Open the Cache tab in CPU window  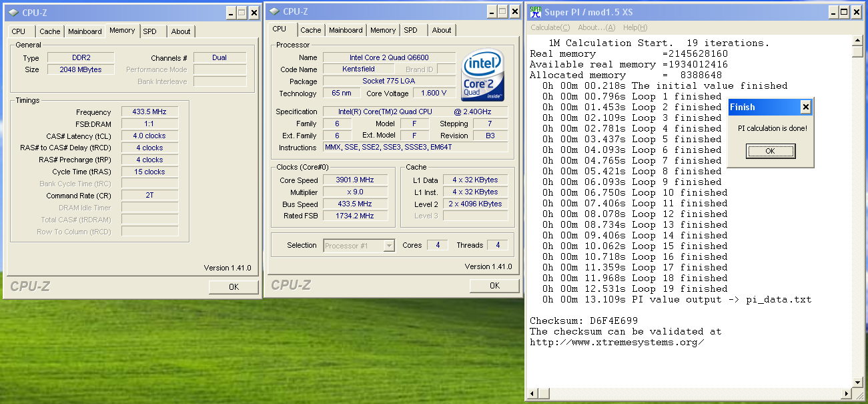coord(310,30)
